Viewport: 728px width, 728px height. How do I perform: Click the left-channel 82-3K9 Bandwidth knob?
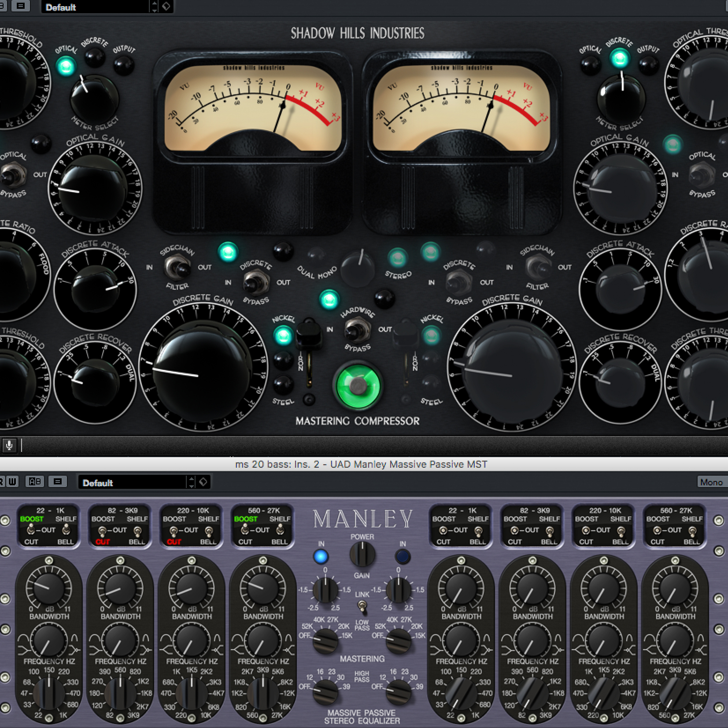(x=120, y=639)
